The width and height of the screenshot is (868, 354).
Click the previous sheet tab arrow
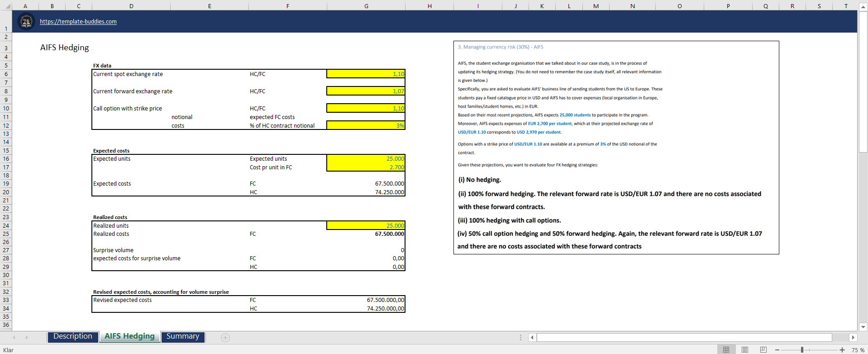click(x=14, y=337)
